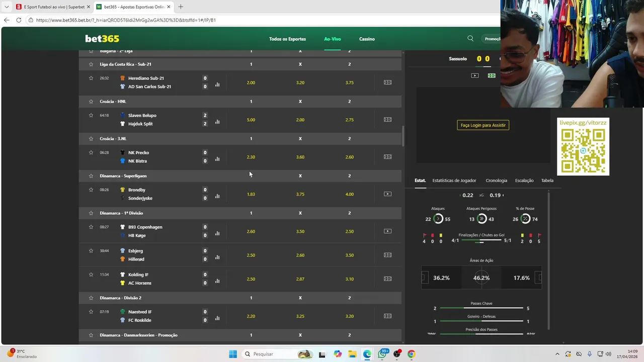This screenshot has width=644, height=362.
Task: Open match live pitch view for Slaven Belupo
Action: click(x=387, y=120)
